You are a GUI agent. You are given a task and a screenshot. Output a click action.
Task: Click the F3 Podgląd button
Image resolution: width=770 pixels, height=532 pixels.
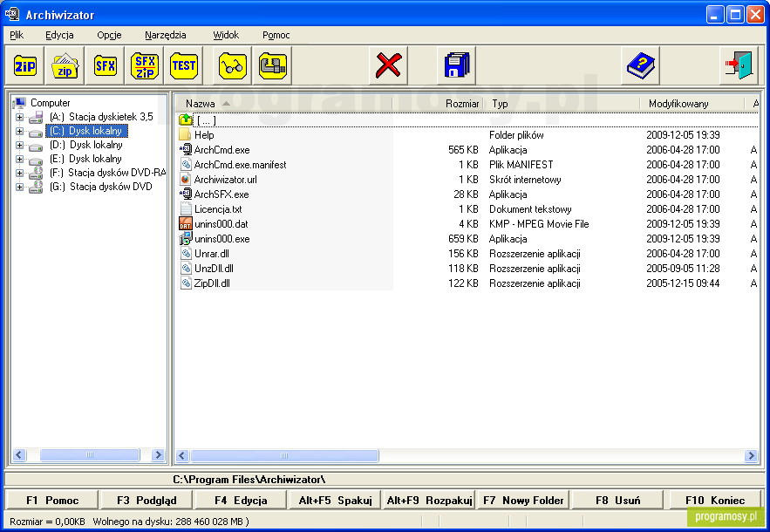coord(147,500)
